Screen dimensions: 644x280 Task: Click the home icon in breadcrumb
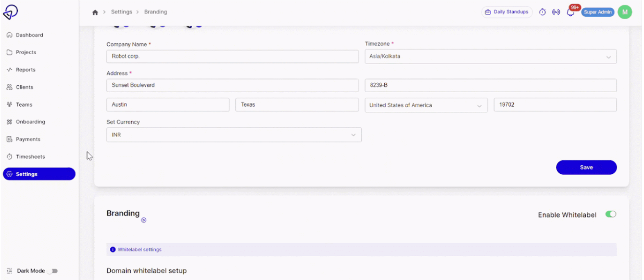click(x=95, y=12)
